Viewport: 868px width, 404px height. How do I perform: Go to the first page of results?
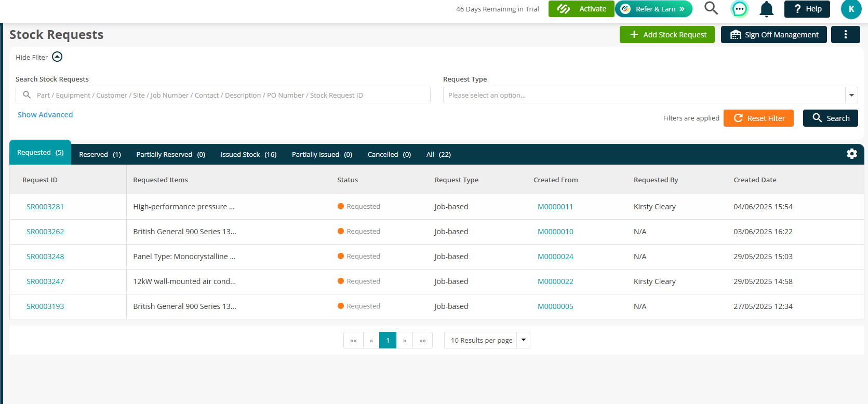click(353, 340)
